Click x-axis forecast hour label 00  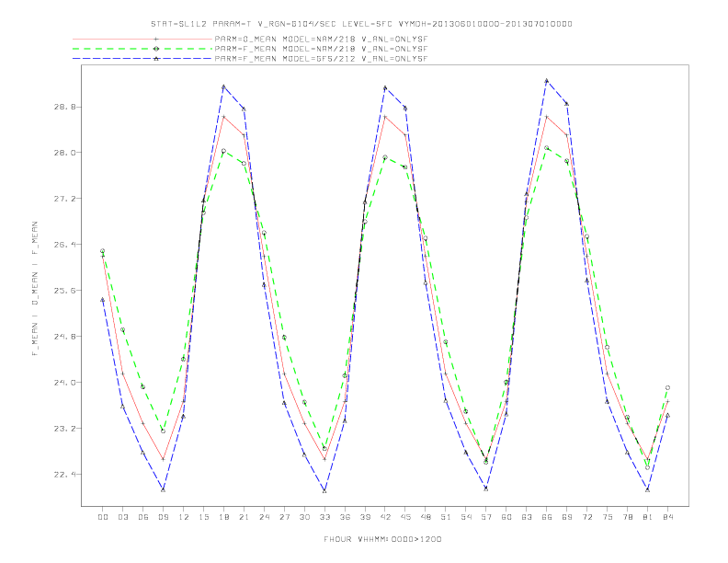(x=103, y=517)
